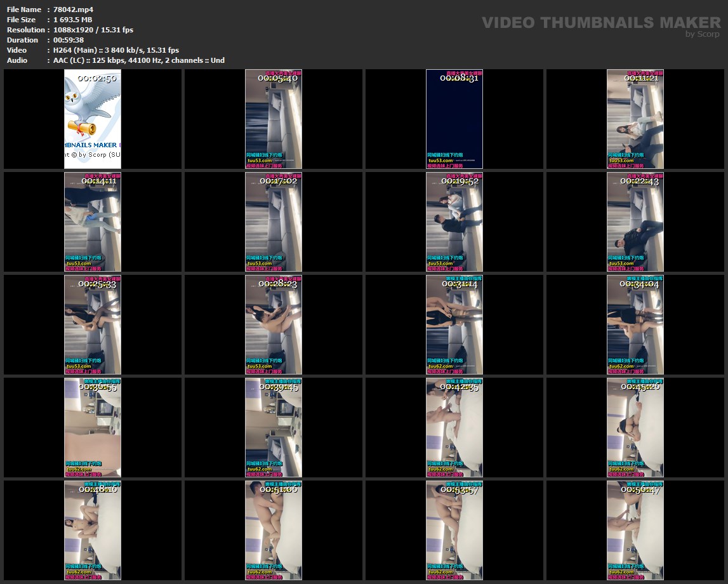The width and height of the screenshot is (728, 584).
Task: Click the thumbnail at 00:22:43
Action: tap(635, 222)
